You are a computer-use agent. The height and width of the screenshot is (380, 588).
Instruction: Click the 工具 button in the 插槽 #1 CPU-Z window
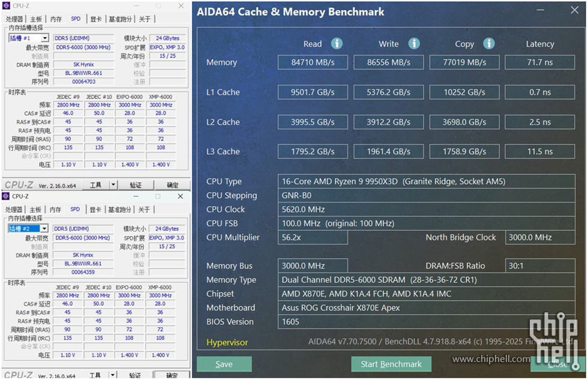95,185
